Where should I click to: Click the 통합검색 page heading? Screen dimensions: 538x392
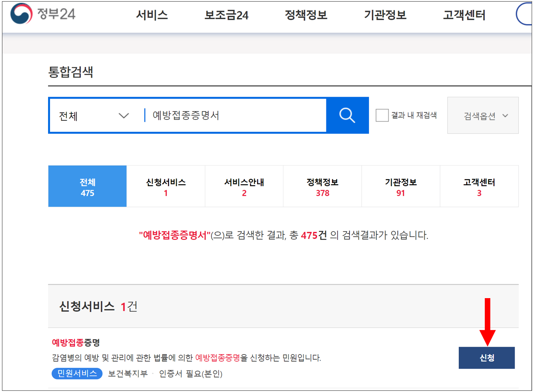click(71, 72)
